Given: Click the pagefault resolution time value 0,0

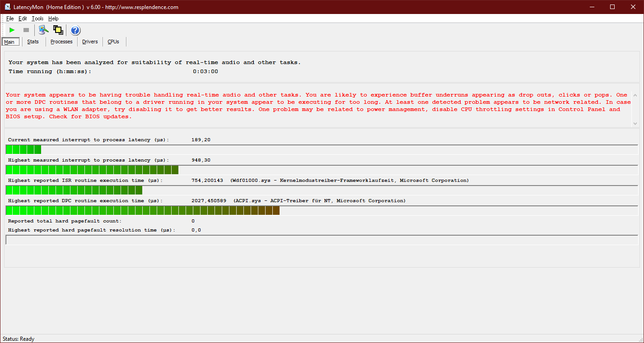Looking at the screenshot, I should coord(196,230).
